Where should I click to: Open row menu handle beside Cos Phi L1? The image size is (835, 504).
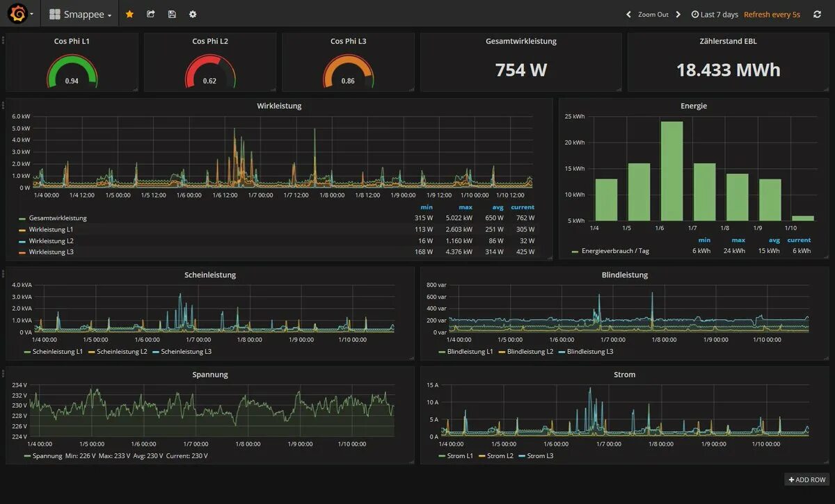[3, 40]
